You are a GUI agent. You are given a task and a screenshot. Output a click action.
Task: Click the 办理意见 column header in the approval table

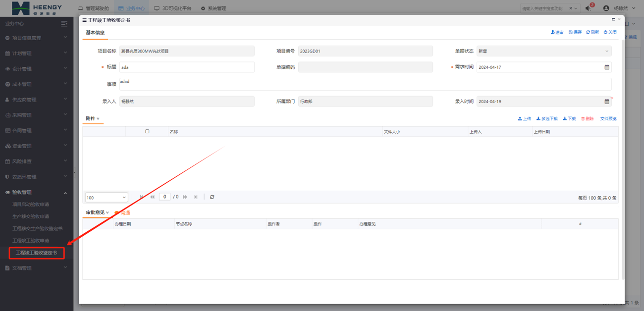[x=449, y=224]
